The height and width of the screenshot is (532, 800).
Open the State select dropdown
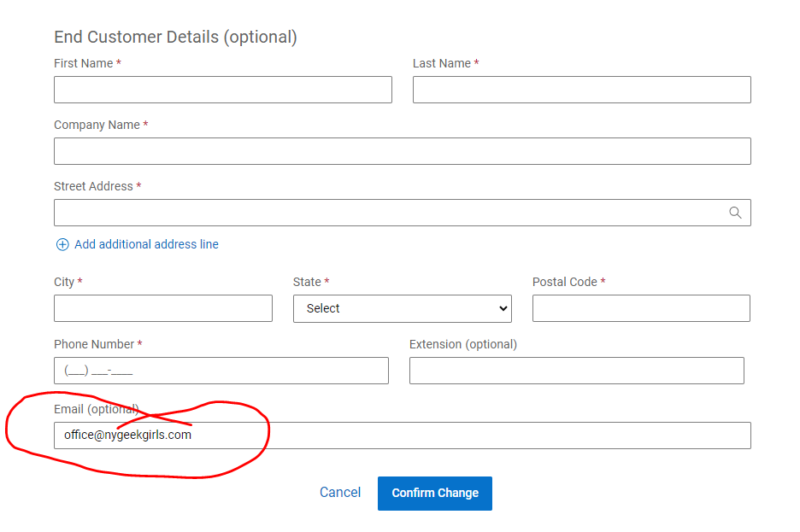[402, 308]
